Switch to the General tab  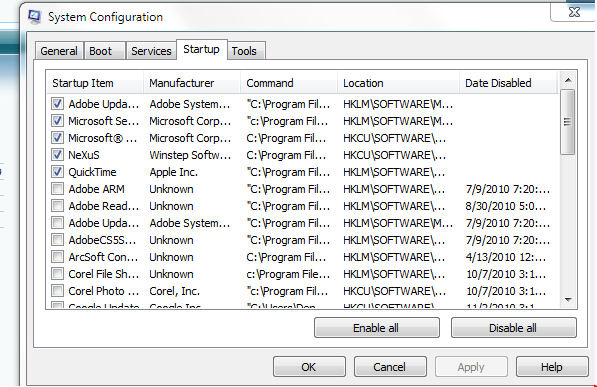pyautogui.click(x=59, y=51)
